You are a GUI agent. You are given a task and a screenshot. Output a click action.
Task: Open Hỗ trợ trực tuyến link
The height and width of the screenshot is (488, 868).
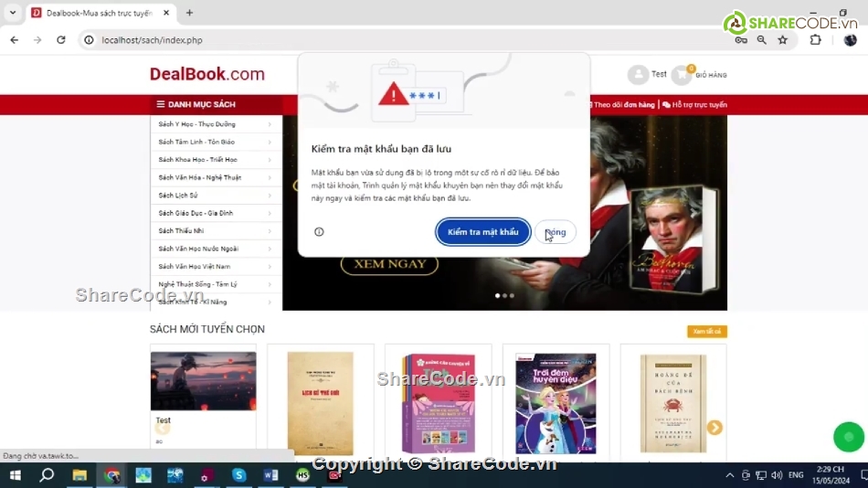(x=695, y=105)
